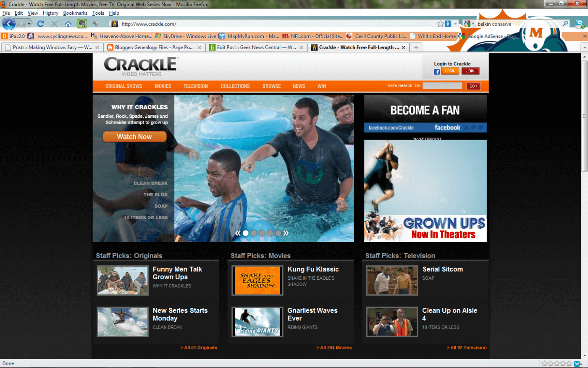Image resolution: width=588 pixels, height=368 pixels.
Task: Click the GO search button
Action: point(473,86)
